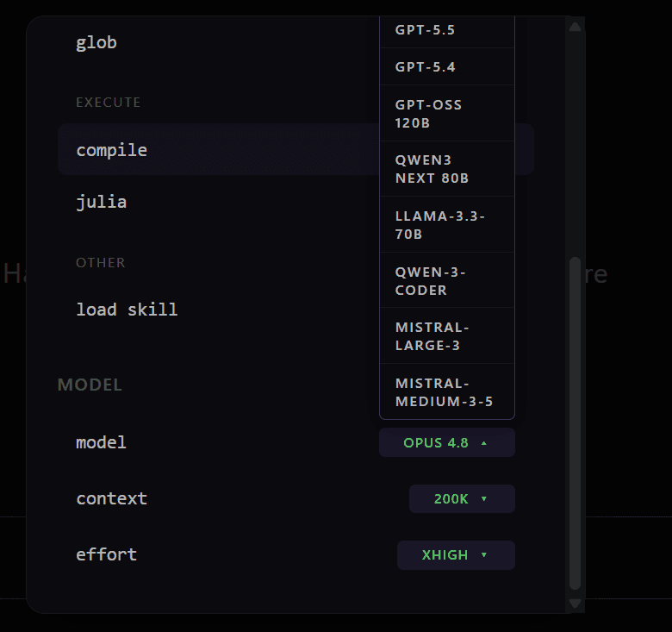
Task: Click the scrollbar down arrow
Action: [x=576, y=604]
